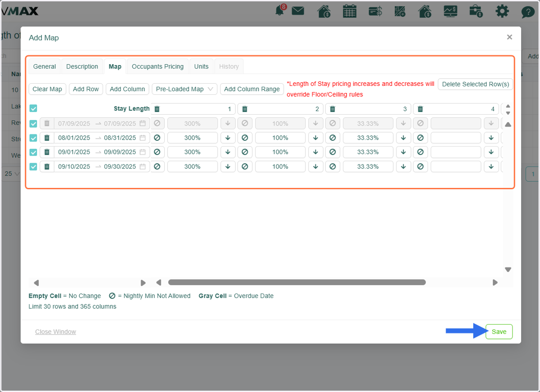Click the Close Window link
The image size is (540, 392).
[x=56, y=332]
